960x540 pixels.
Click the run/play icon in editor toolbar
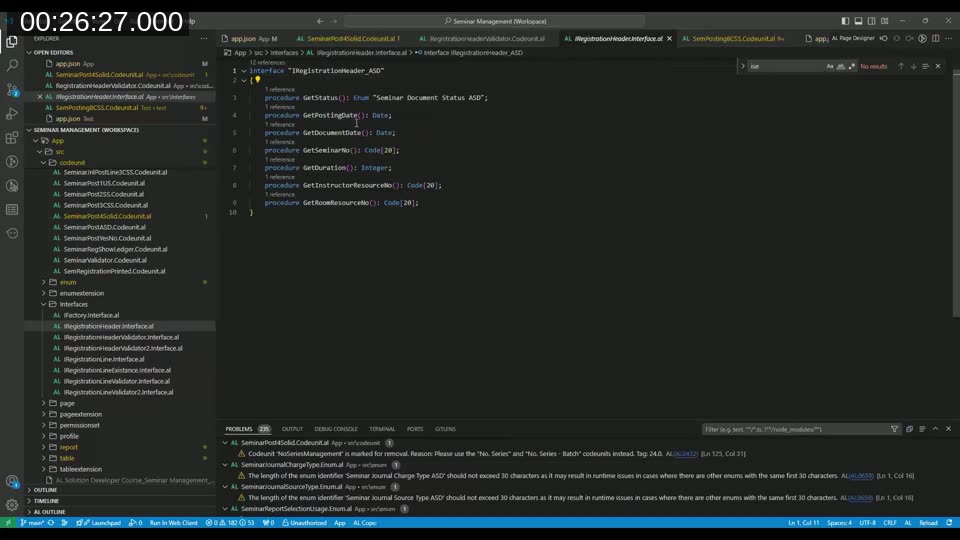[x=922, y=38]
